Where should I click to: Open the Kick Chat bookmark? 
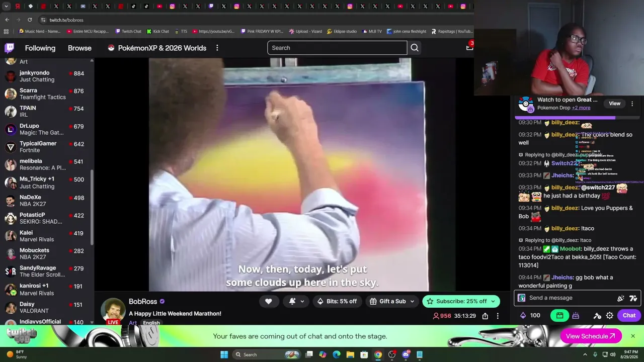(x=158, y=31)
